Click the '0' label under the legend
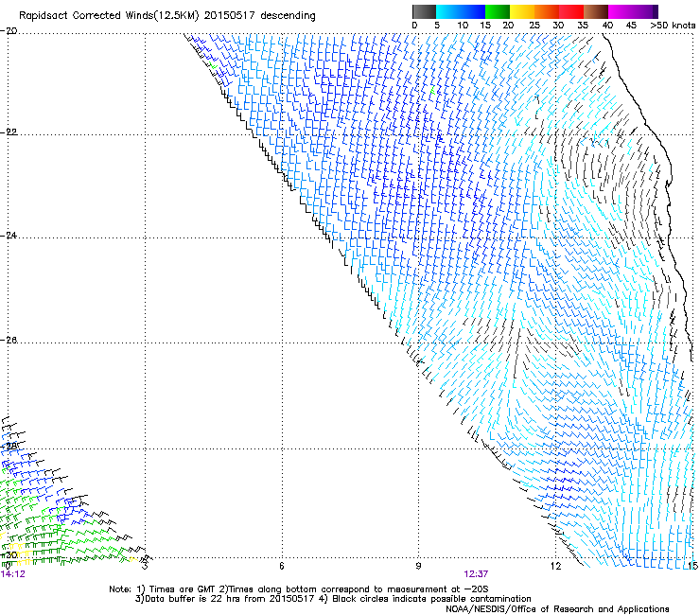 pyautogui.click(x=414, y=26)
